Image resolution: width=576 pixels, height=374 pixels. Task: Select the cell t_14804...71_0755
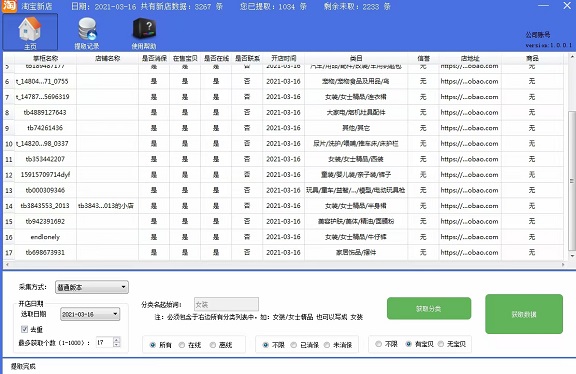(x=45, y=81)
